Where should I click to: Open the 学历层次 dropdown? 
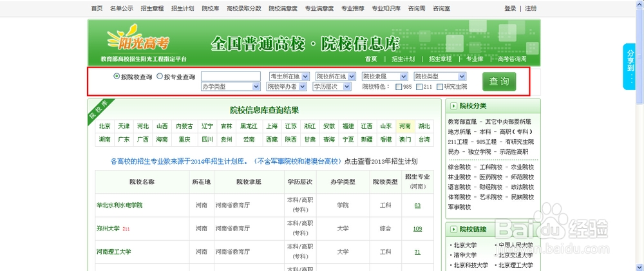click(x=332, y=87)
